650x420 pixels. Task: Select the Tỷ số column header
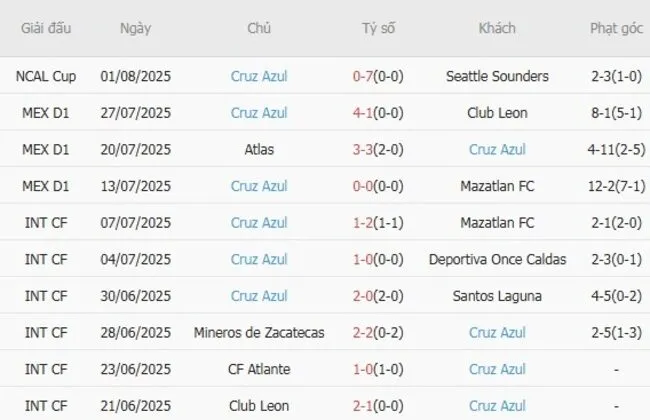pyautogui.click(x=379, y=28)
